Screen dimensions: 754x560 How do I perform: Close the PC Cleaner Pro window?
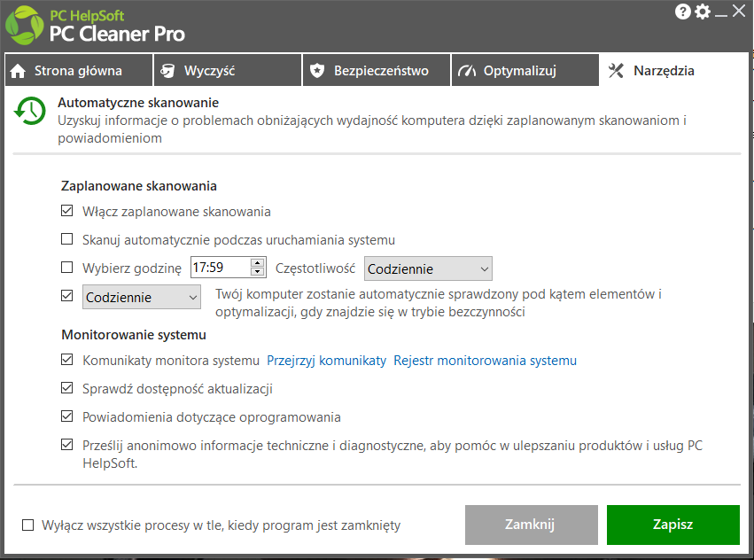739,11
